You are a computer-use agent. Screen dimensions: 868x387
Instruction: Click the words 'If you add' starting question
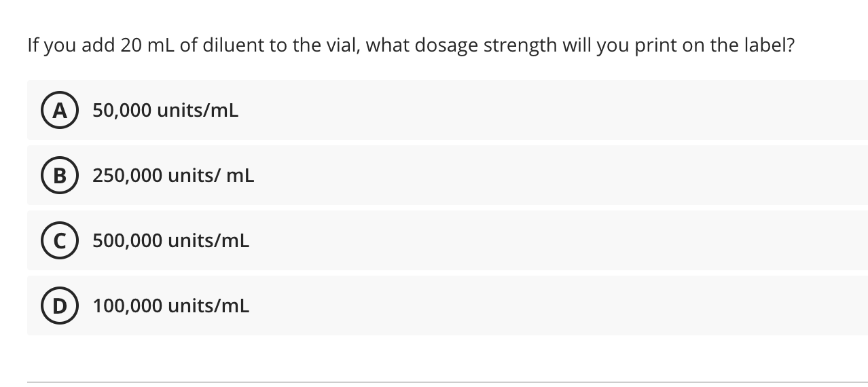[71, 46]
